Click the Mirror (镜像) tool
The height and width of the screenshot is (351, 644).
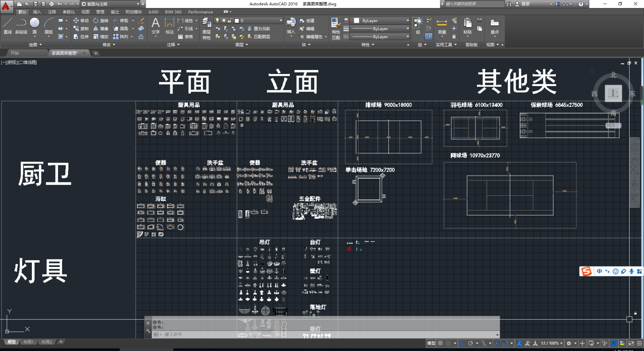[101, 29]
